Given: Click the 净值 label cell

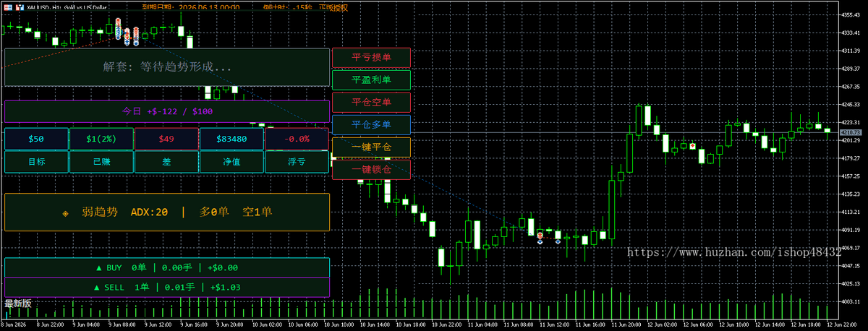Looking at the screenshot, I should click(231, 162).
